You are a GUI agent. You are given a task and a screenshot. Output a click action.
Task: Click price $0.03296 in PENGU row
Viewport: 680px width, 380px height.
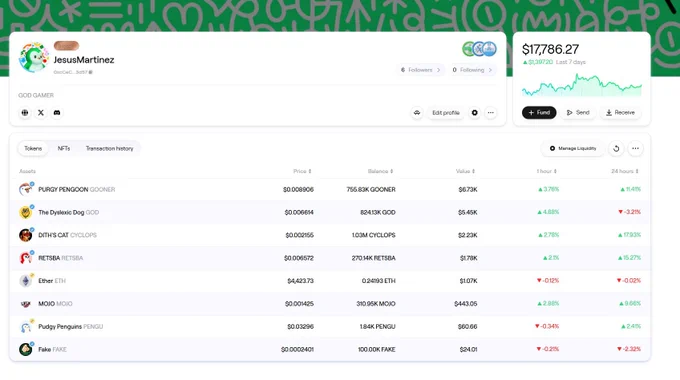[300, 327]
